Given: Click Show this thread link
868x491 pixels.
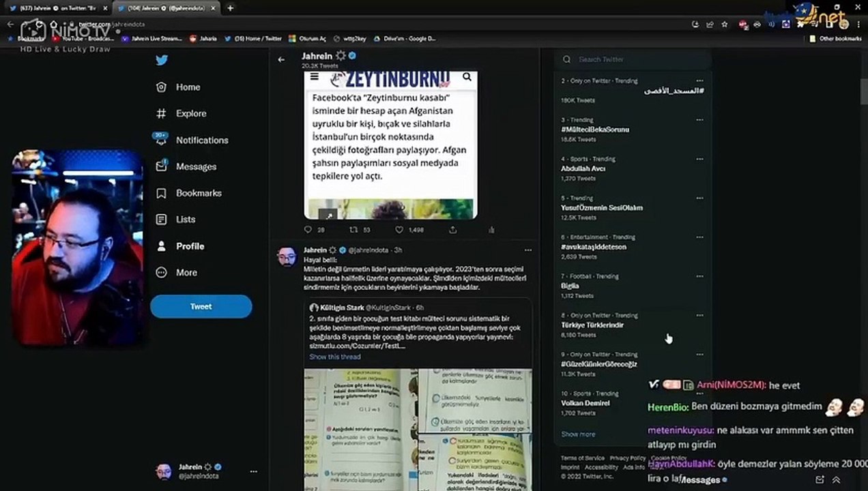Looking at the screenshot, I should [335, 357].
